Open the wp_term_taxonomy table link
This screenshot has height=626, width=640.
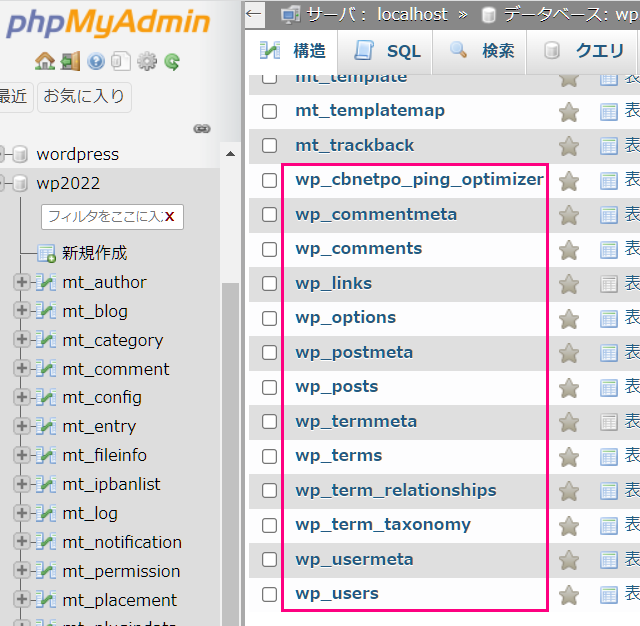click(383, 525)
